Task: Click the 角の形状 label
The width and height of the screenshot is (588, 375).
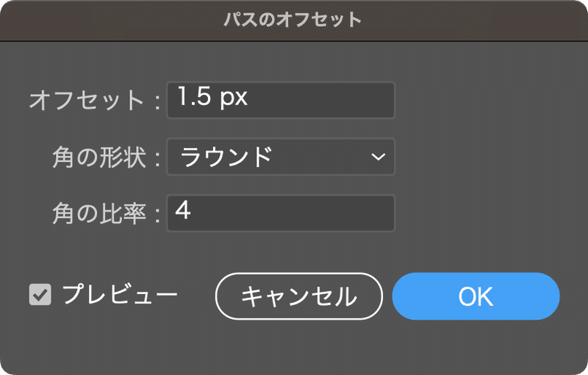Action: click(x=99, y=157)
